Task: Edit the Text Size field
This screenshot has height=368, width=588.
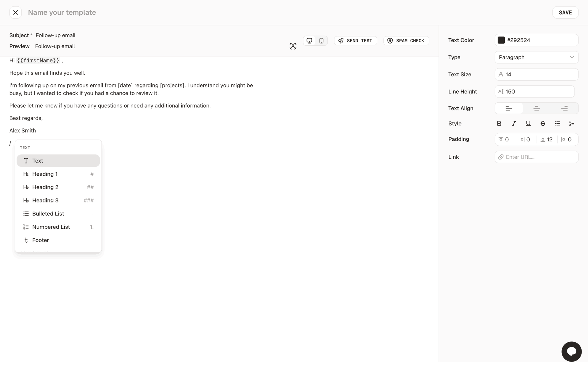Action: pyautogui.click(x=536, y=75)
